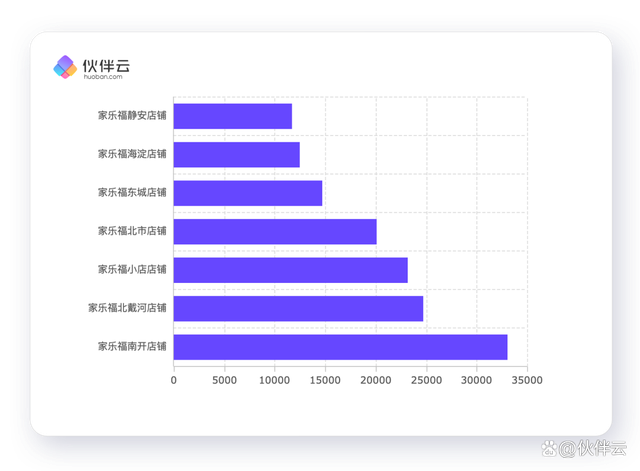This screenshot has width=640, height=471.
Task: Click the 家乐福东城店铺 axis label
Action: [132, 192]
